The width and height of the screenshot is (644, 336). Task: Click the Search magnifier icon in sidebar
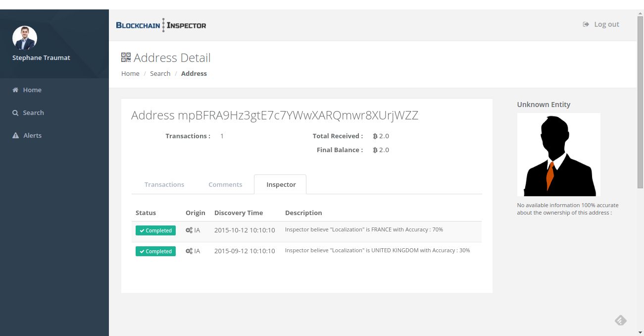15,113
